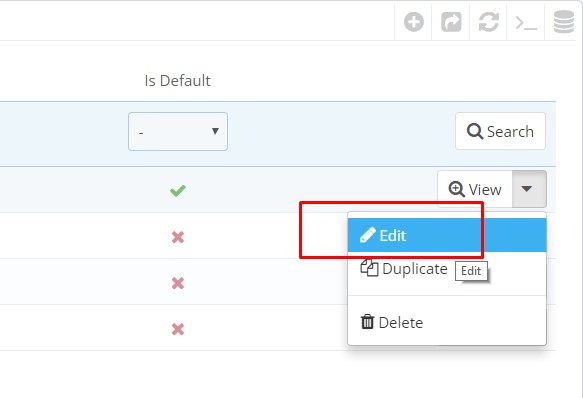The height and width of the screenshot is (398, 583).
Task: Click the pencil icon beside Edit
Action: (368, 235)
